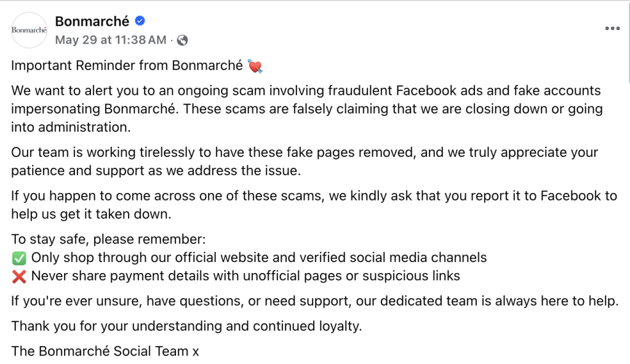Click the blue verified badge beside Bonmarché

[140, 21]
